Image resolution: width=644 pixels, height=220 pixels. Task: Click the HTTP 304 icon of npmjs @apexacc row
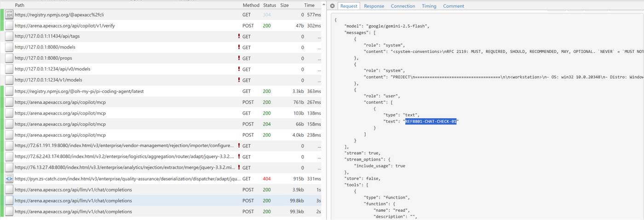(9, 15)
